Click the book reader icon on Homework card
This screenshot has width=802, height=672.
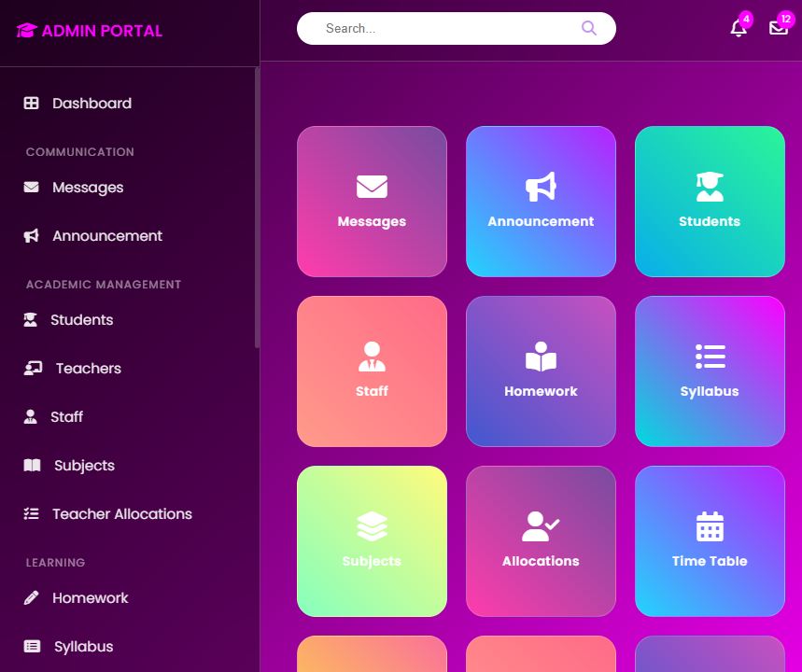point(541,357)
